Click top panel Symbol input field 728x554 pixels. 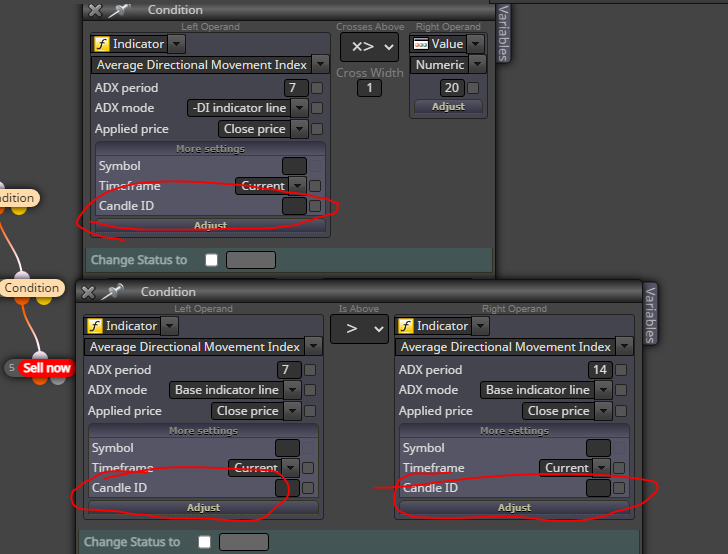pyautogui.click(x=294, y=166)
